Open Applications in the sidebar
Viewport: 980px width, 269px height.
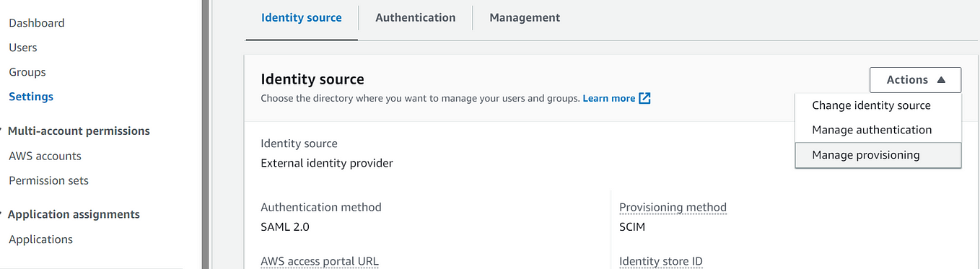coord(40,239)
